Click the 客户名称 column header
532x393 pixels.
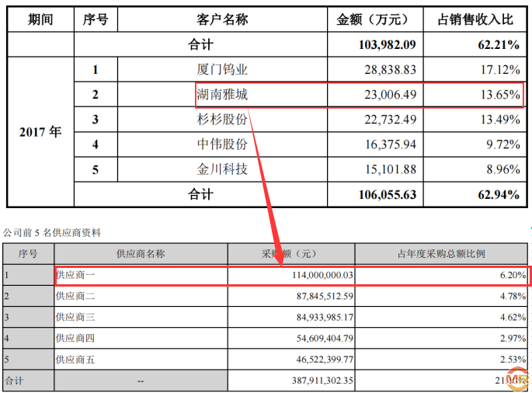(x=222, y=19)
